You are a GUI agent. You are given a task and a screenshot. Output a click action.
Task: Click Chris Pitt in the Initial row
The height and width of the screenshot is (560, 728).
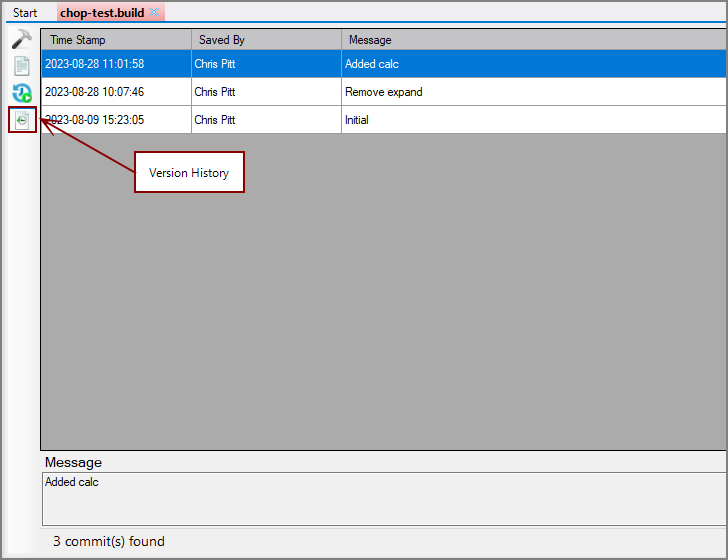[266, 120]
